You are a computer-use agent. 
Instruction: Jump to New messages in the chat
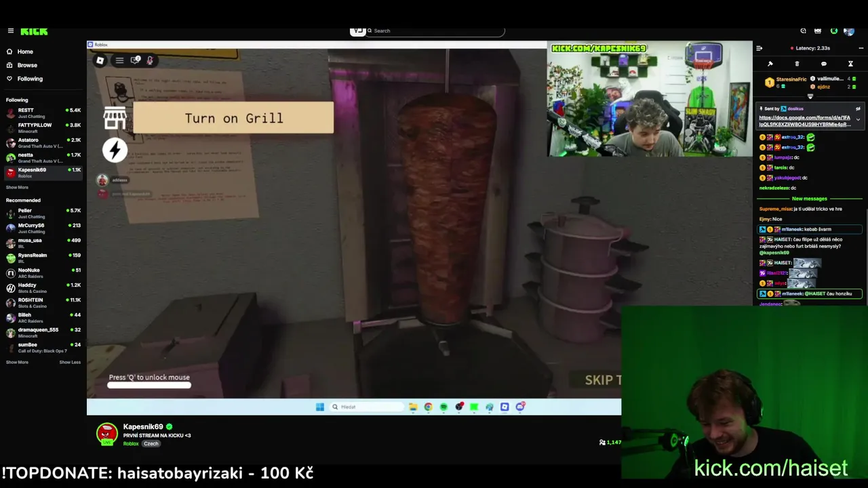point(810,199)
